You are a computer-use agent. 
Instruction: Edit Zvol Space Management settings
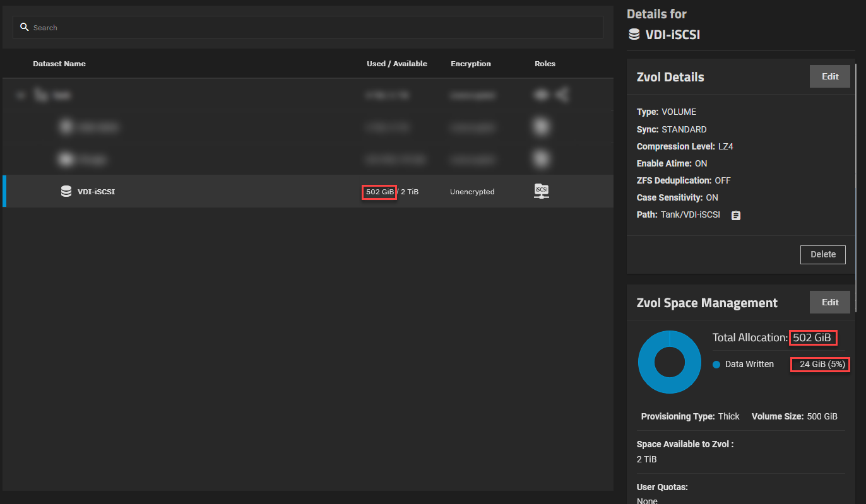pos(830,302)
